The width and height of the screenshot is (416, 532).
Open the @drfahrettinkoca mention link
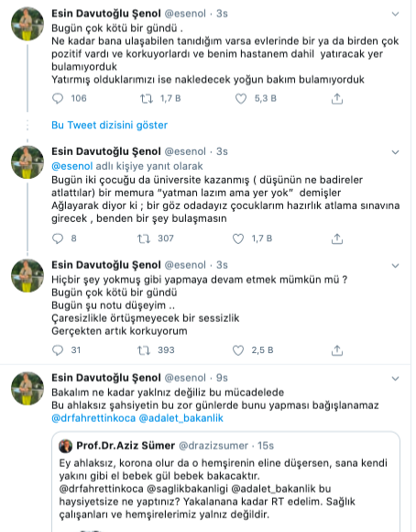93,418
